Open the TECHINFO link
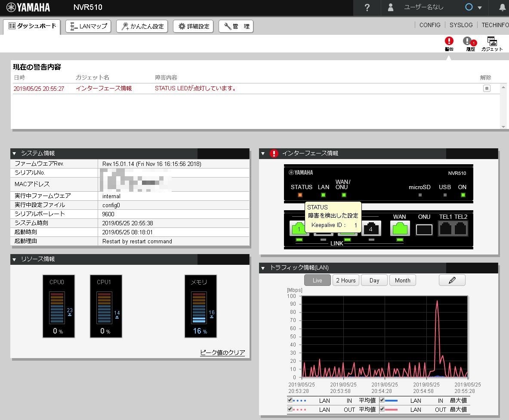Screen dimensions: 509x420 [495, 25]
